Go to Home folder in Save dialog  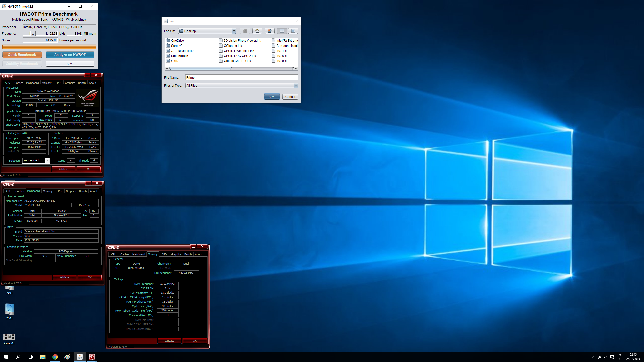257,31
